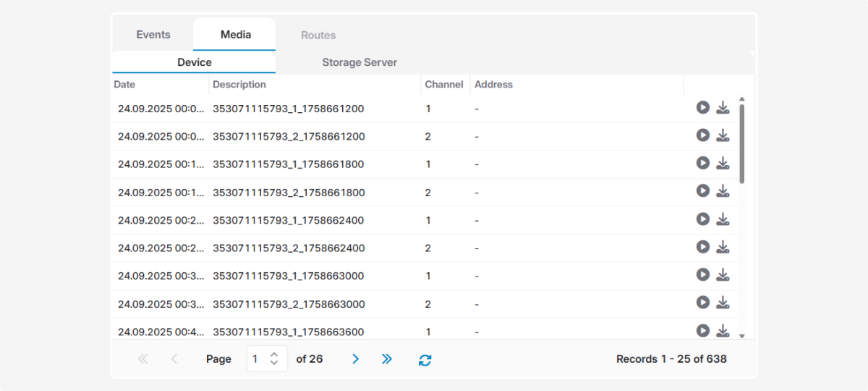
Task: Open the Storage Server tab
Action: [x=359, y=62]
